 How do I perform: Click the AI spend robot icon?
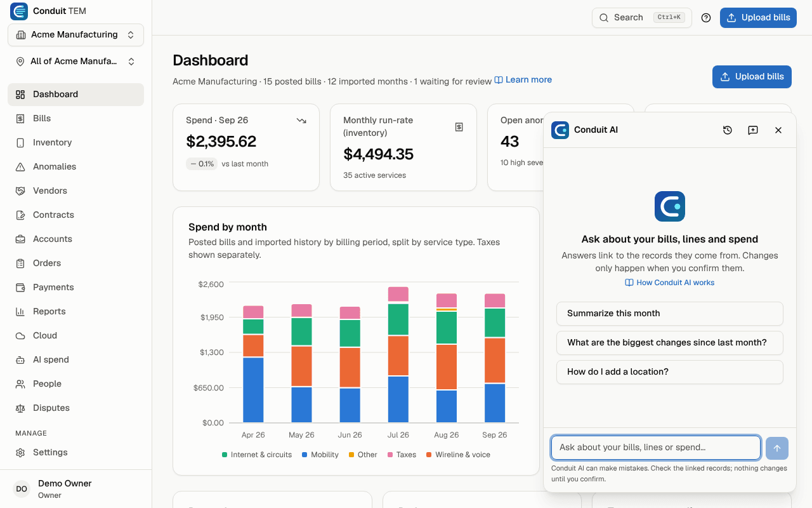pos(20,360)
